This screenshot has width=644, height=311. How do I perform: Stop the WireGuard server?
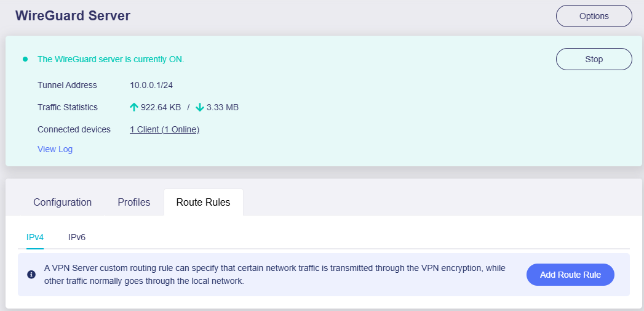pyautogui.click(x=594, y=59)
